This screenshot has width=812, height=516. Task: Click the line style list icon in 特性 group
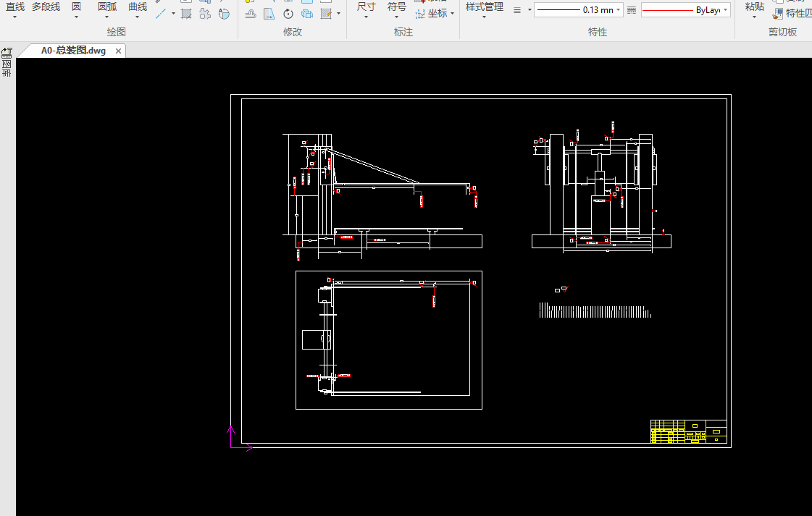click(x=517, y=10)
